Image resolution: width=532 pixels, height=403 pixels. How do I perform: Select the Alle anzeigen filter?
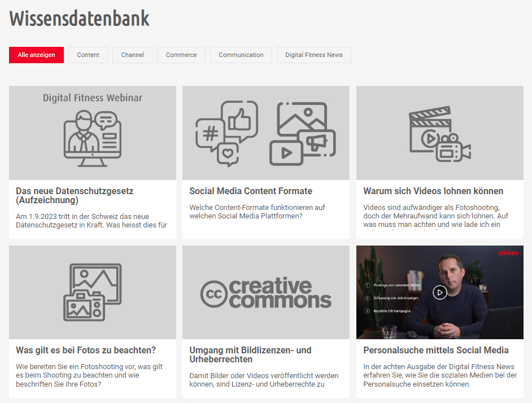click(x=36, y=55)
